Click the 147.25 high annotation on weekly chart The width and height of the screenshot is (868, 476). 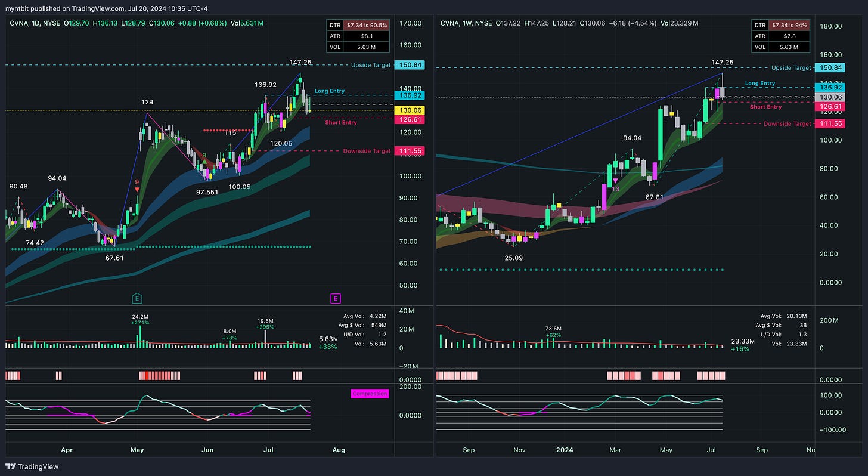click(722, 62)
